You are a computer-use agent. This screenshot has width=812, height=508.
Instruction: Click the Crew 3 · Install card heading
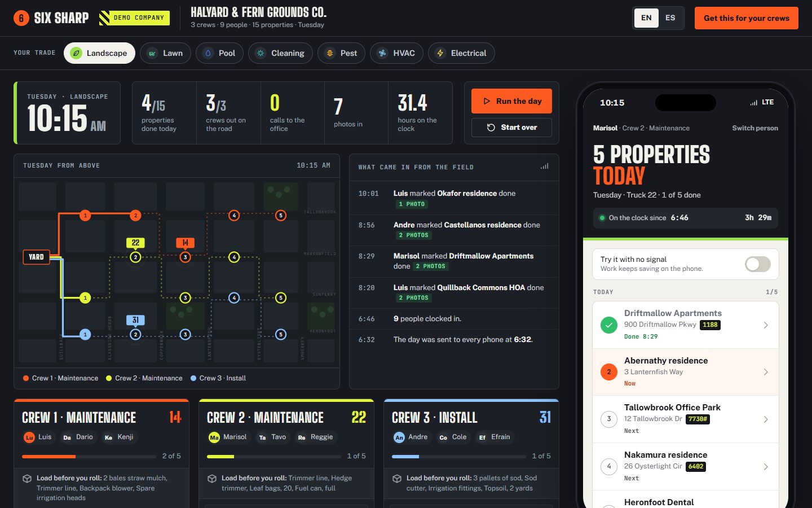434,418
